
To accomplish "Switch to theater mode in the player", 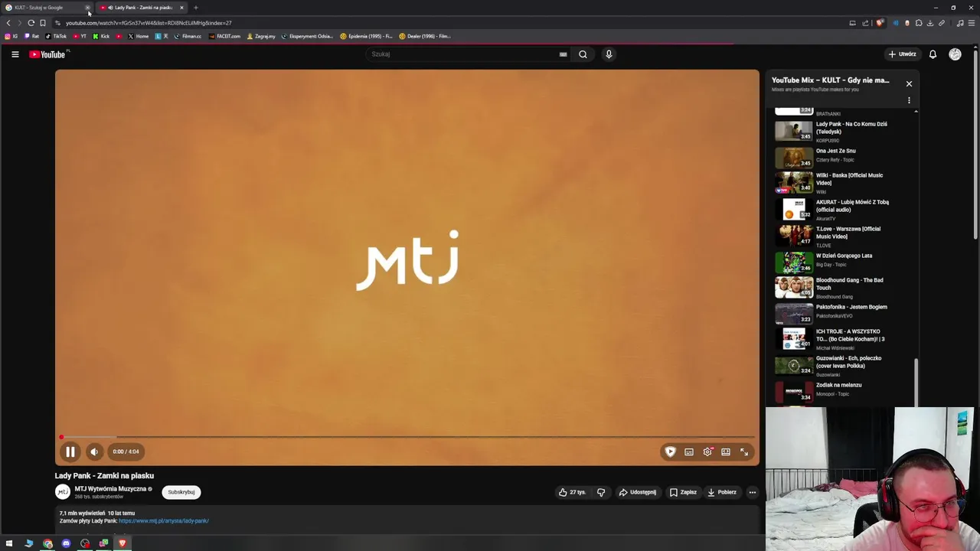I will [726, 452].
